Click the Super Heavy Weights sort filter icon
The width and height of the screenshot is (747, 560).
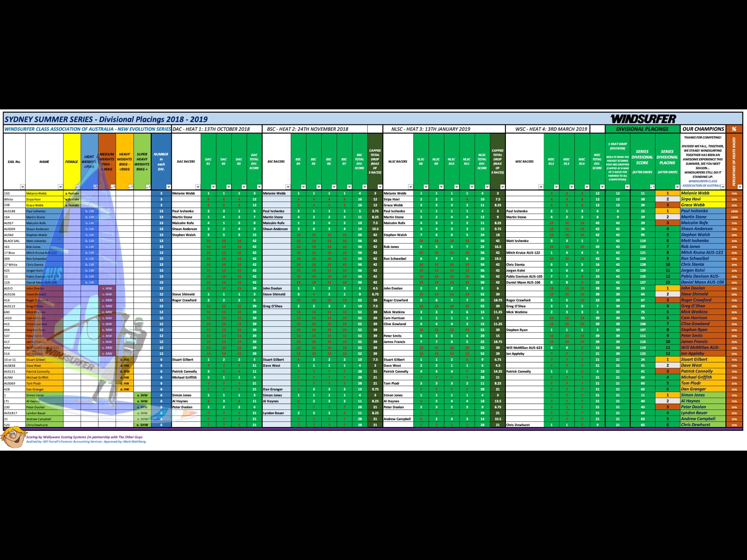click(148, 187)
